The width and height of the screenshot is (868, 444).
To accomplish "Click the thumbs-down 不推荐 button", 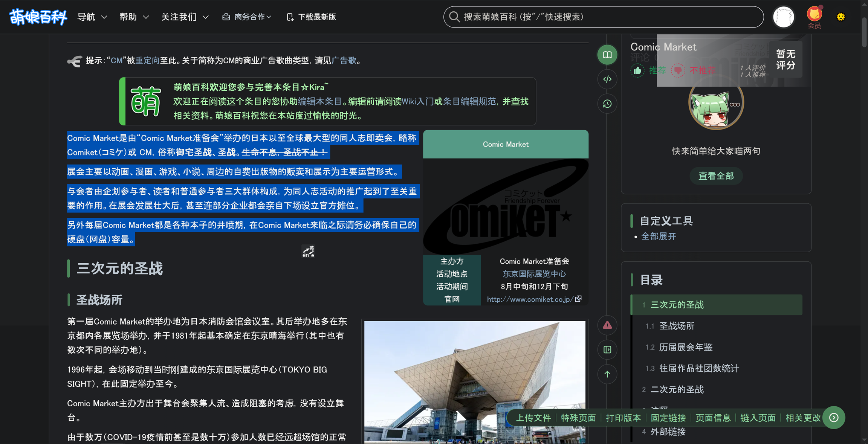I will click(678, 70).
